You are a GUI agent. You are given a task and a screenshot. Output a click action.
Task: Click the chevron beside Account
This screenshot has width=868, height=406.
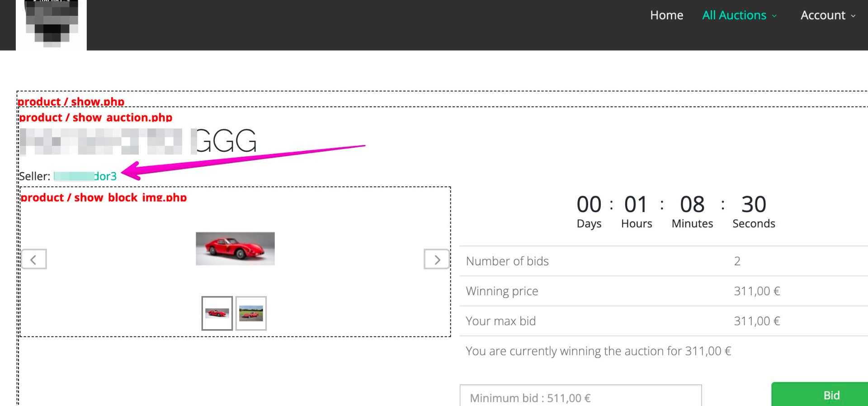(853, 16)
